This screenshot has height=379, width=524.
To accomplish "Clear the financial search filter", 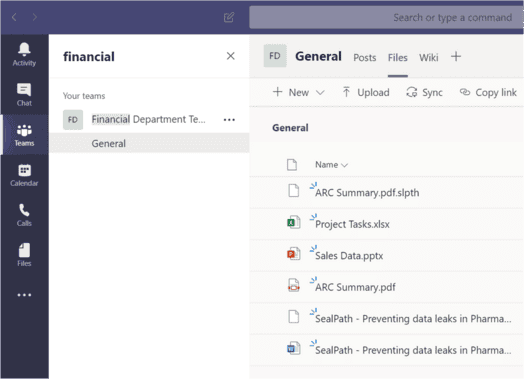I will tap(231, 56).
